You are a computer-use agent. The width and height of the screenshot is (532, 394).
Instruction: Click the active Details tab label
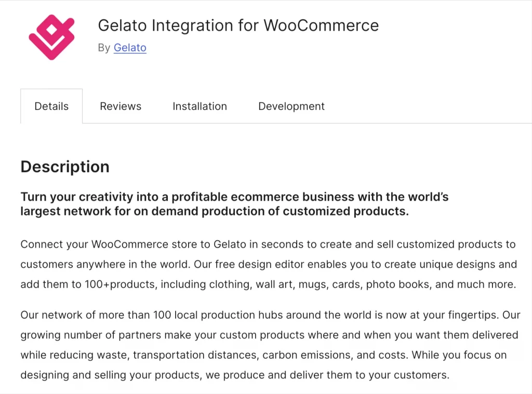pyautogui.click(x=51, y=106)
